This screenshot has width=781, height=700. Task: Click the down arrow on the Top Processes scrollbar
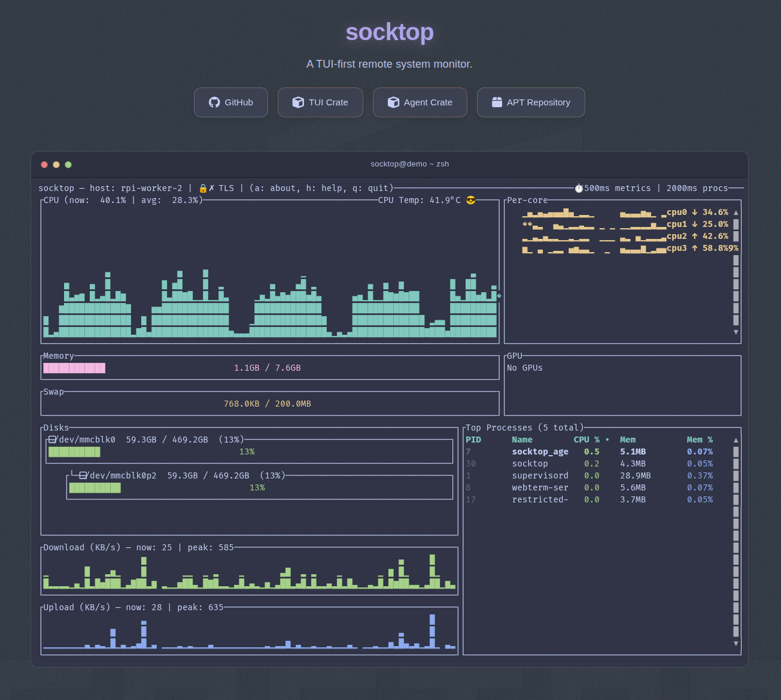736,644
